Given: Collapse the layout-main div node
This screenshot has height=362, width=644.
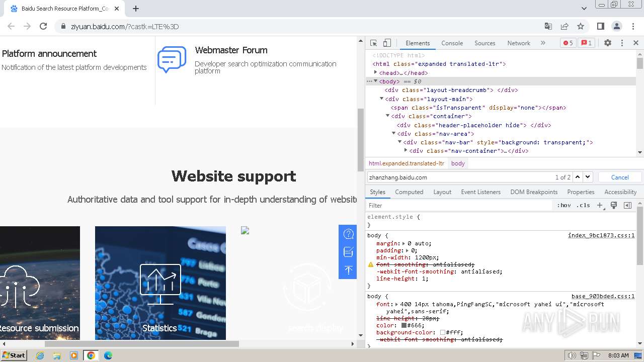Looking at the screenshot, I should click(381, 99).
